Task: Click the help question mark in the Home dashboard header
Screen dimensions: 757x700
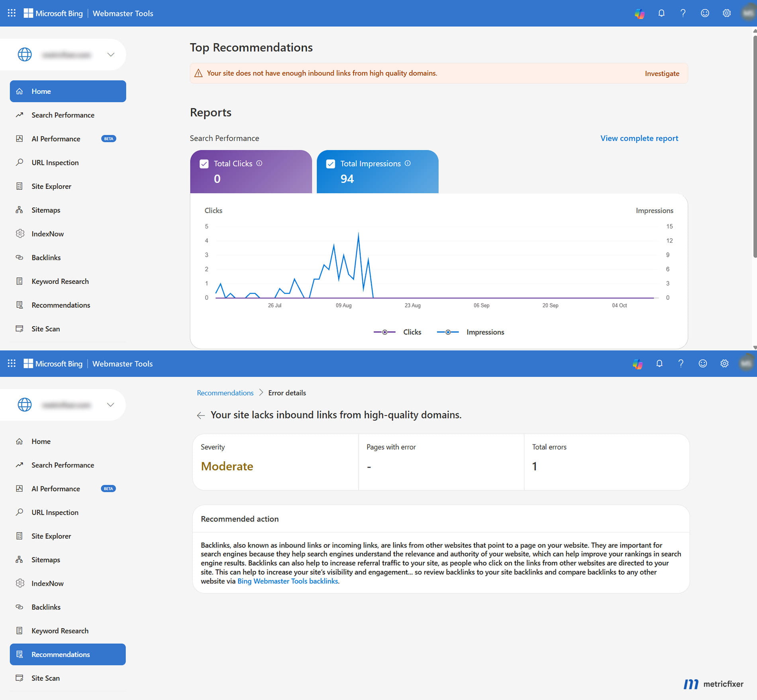Action: 683,13
